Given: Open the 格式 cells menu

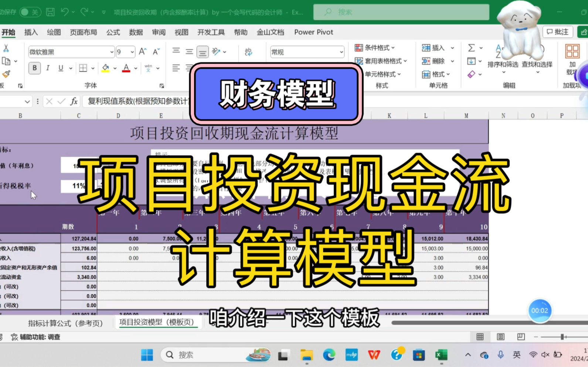Looking at the screenshot, I should click(x=436, y=74).
